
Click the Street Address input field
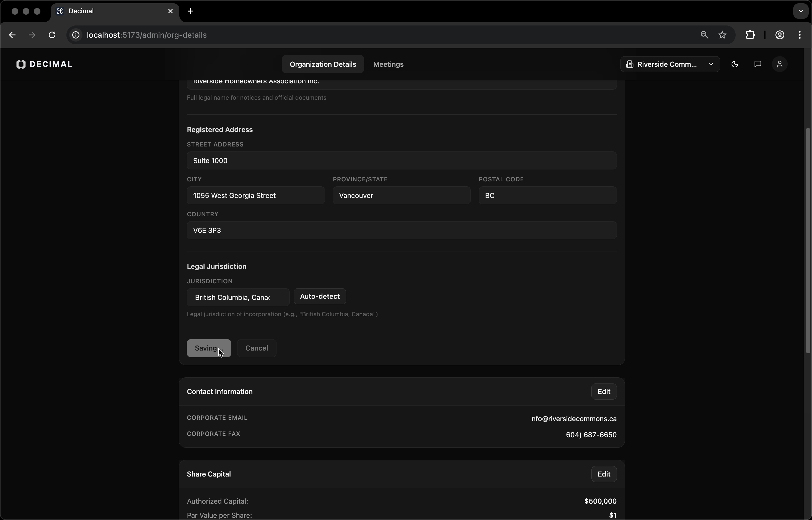pyautogui.click(x=402, y=160)
